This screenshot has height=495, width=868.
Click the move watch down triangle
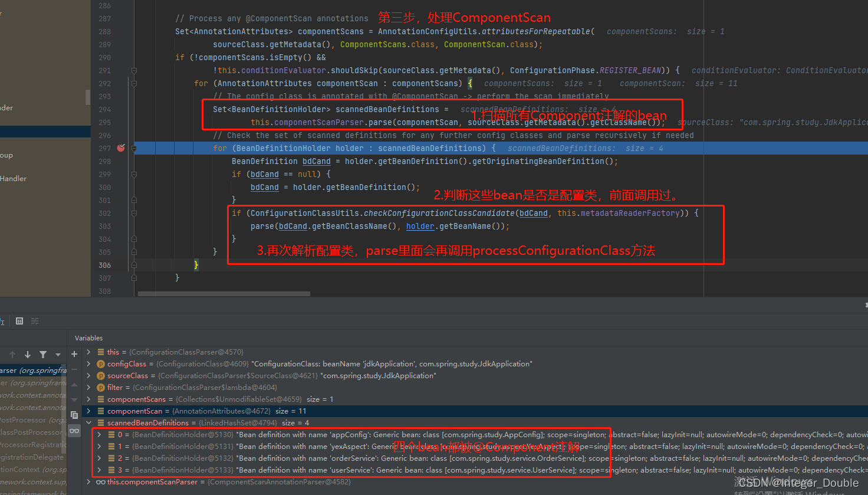tap(74, 400)
